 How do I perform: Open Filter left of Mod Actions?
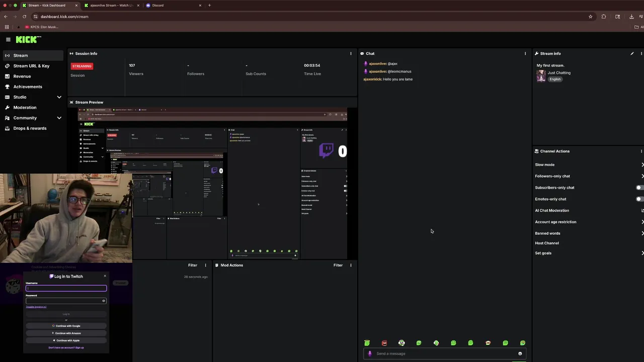(193, 265)
